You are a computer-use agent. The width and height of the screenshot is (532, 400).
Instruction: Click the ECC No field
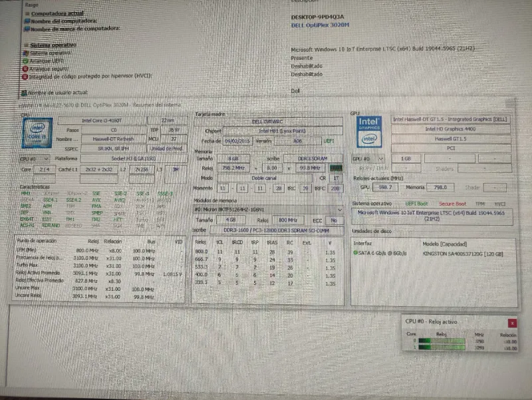coord(334,220)
